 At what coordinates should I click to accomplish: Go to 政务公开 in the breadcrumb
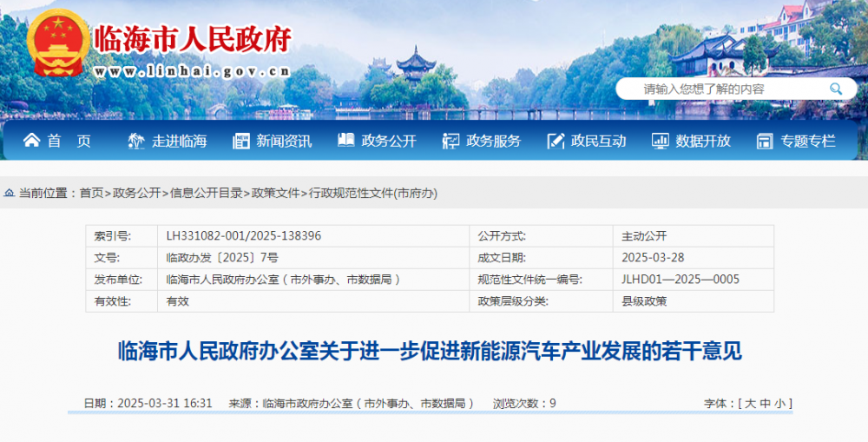(137, 193)
